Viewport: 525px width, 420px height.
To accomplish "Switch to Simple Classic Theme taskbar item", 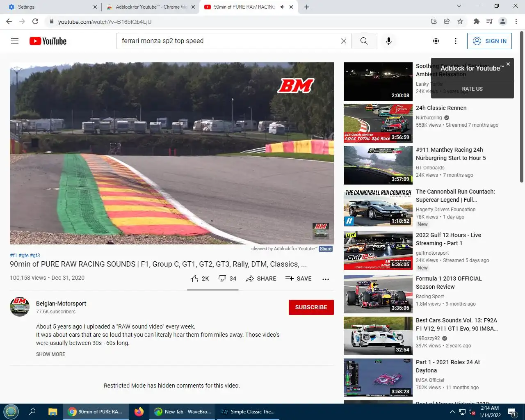I will [248, 412].
